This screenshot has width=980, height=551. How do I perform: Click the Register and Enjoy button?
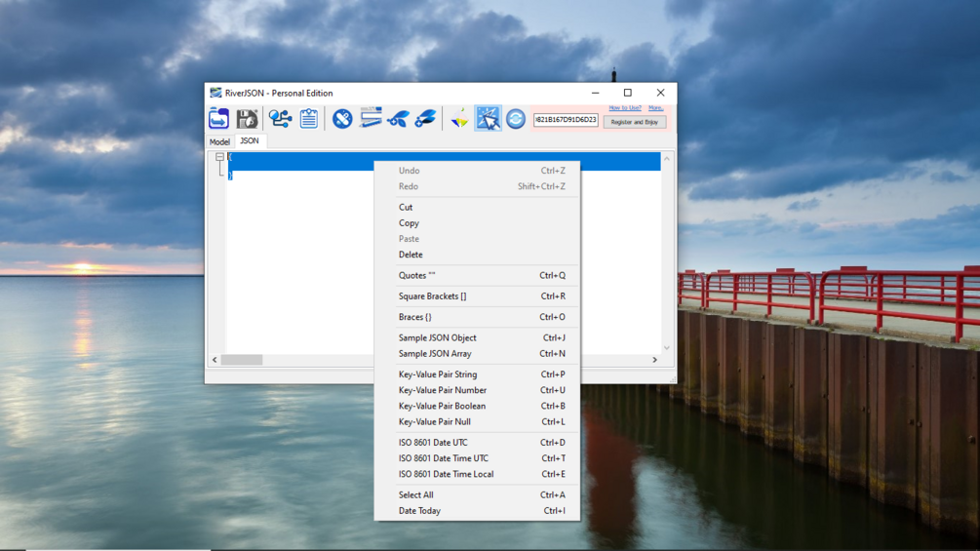coord(635,123)
